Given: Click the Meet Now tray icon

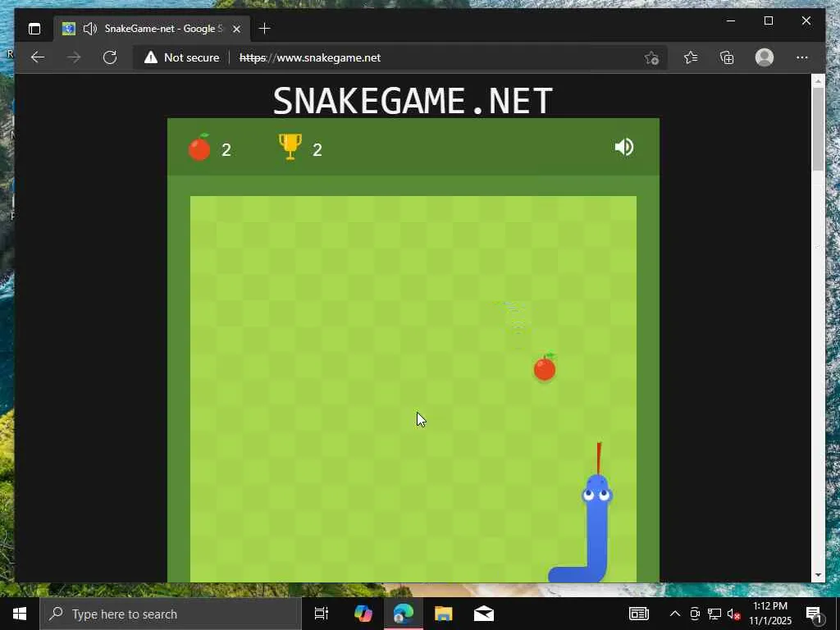Looking at the screenshot, I should pyautogui.click(x=694, y=614).
